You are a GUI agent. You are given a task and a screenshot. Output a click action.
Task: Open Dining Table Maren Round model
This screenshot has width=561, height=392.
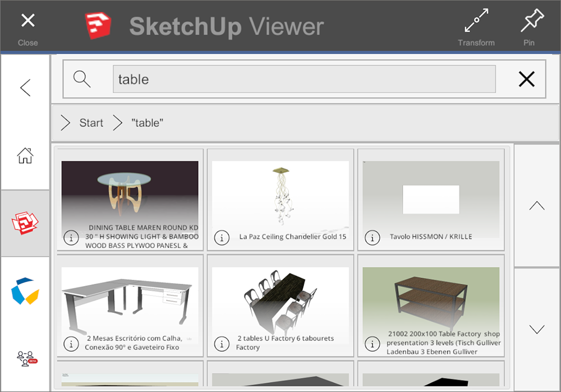pyautogui.click(x=130, y=200)
